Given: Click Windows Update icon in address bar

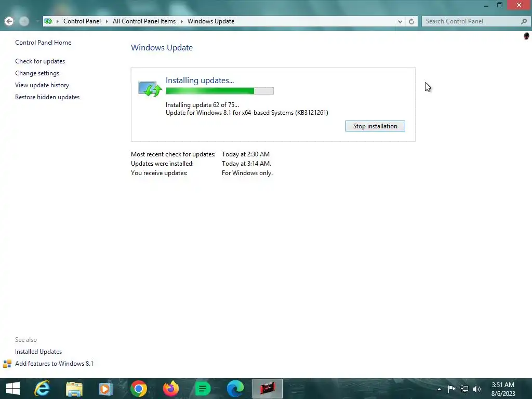Looking at the screenshot, I should (48, 21).
